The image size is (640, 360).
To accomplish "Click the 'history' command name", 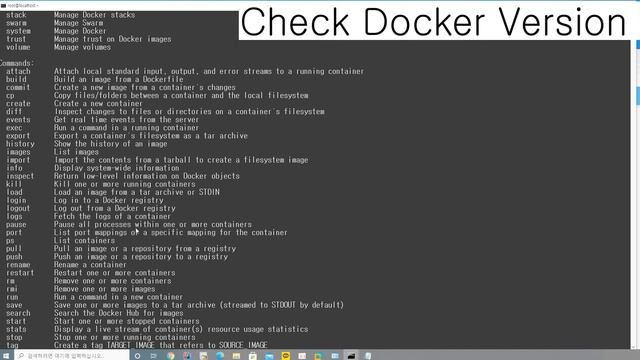I will click(20, 144).
